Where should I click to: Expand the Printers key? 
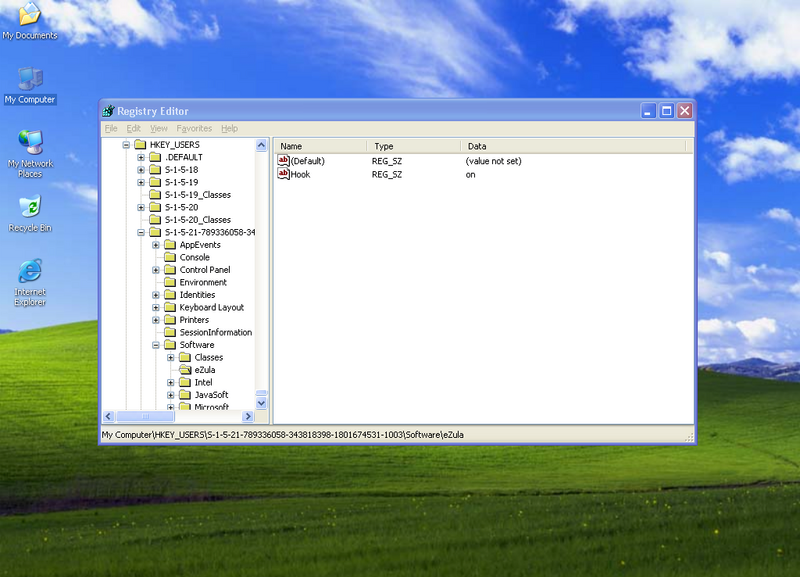point(156,320)
